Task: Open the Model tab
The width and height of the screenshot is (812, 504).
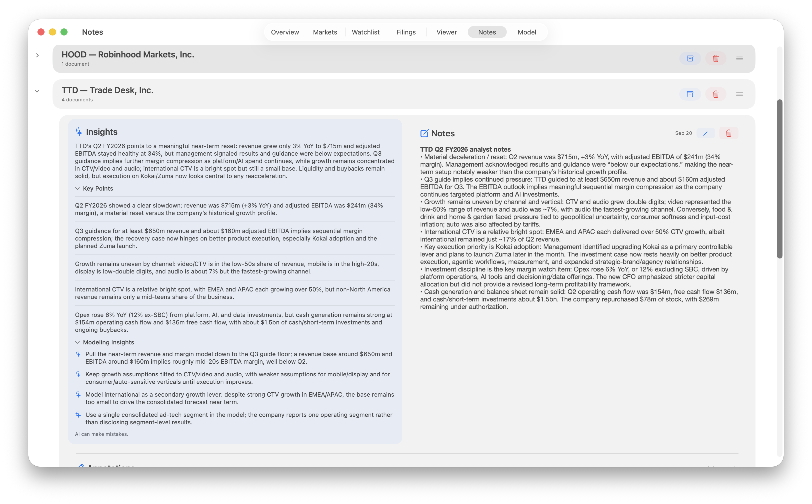Action: pos(527,32)
